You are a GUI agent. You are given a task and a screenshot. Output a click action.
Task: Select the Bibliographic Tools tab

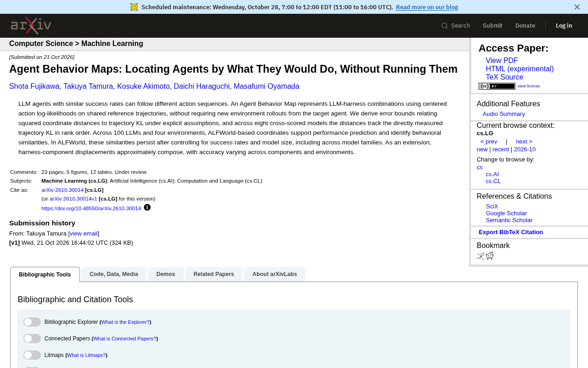[x=45, y=275]
